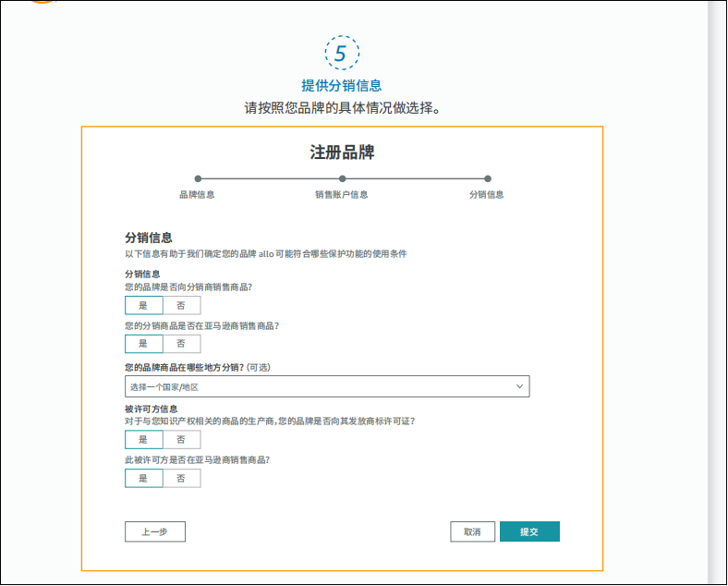Viewport: 728px width, 586px height.
Task: Click the step 5 circle icon
Action: click(x=342, y=53)
